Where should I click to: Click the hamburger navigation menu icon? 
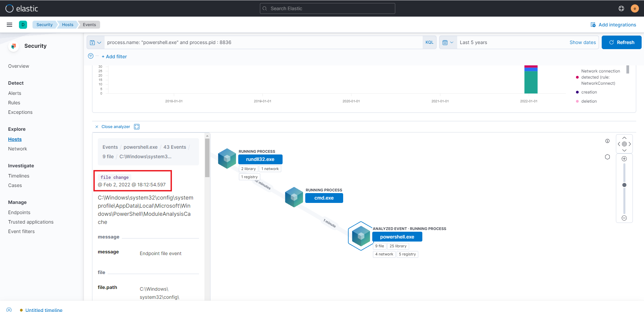[9, 25]
